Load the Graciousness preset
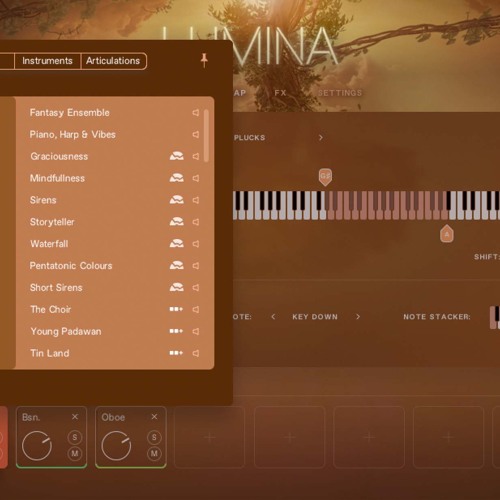The image size is (500, 500). pyautogui.click(x=59, y=156)
